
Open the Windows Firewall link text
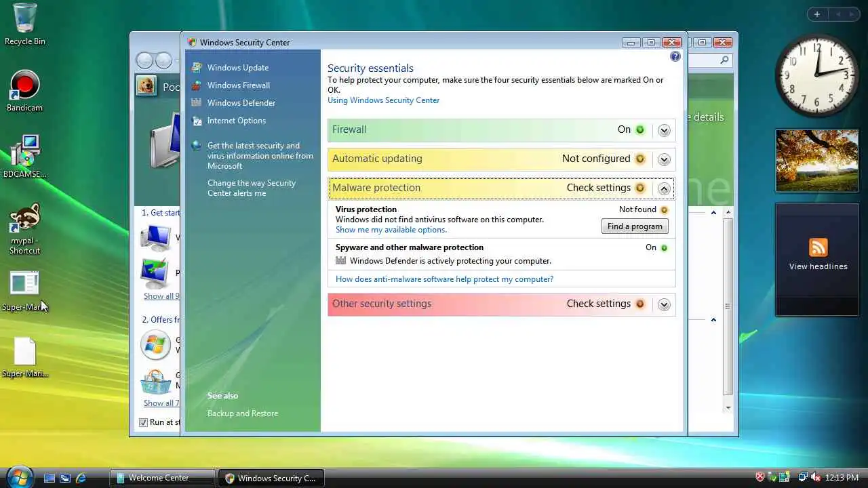click(x=239, y=85)
